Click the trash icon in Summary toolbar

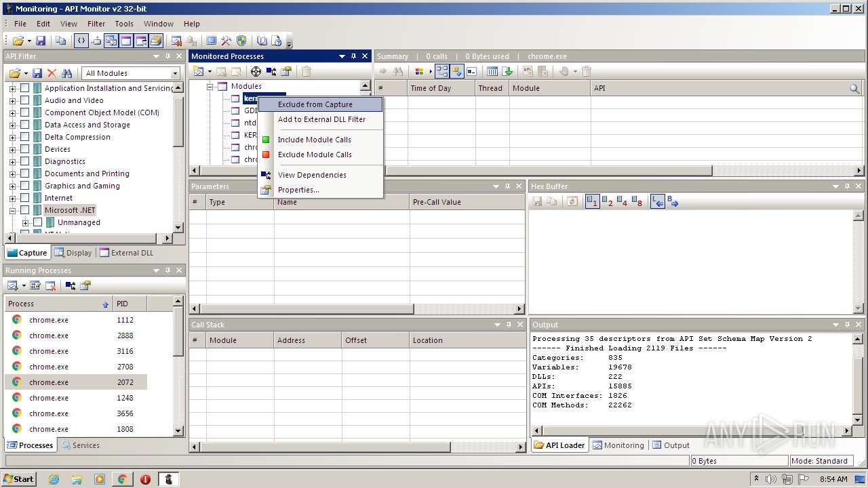tap(587, 71)
